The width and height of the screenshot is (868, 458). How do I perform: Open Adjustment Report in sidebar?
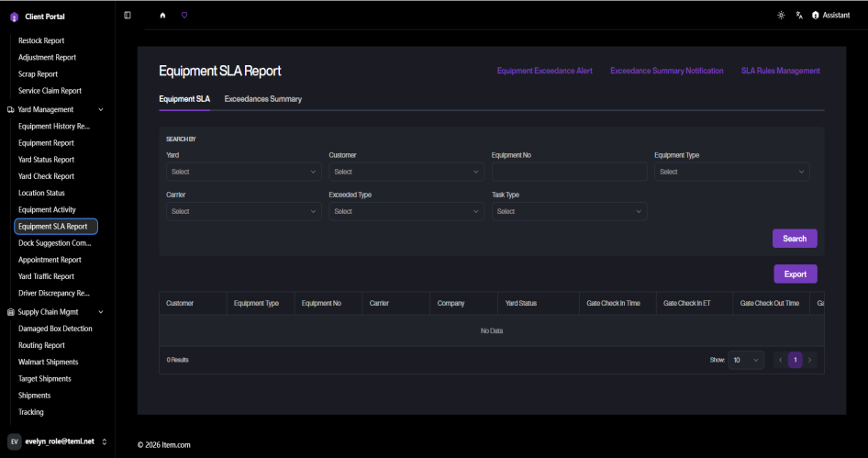click(47, 58)
